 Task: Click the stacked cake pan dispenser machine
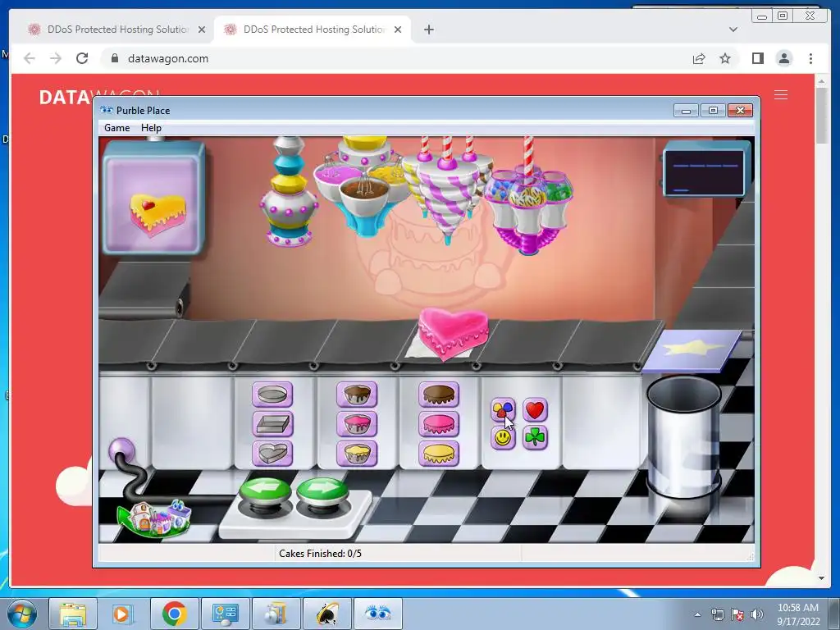click(x=290, y=191)
